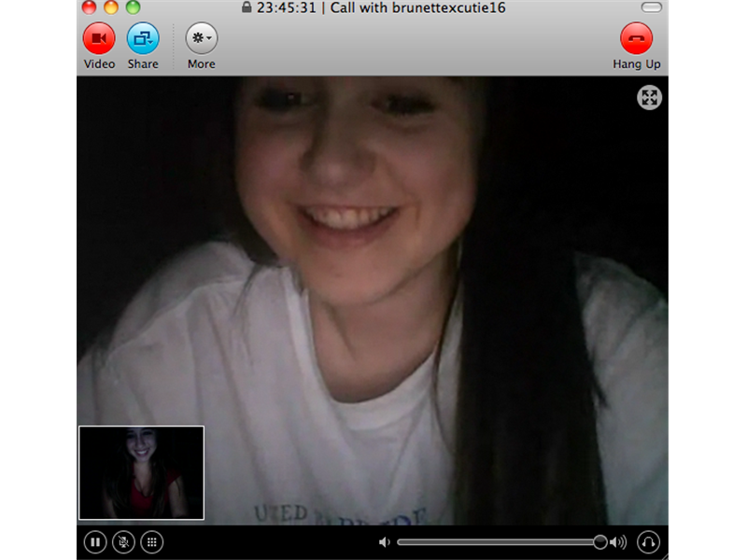
Task: Open the dial pad keypad
Action: (153, 541)
